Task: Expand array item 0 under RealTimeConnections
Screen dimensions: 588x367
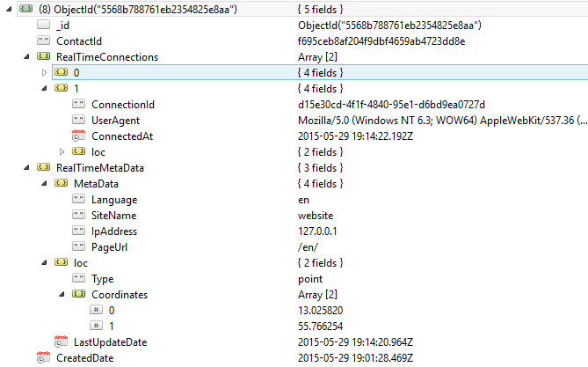Action: click(44, 72)
